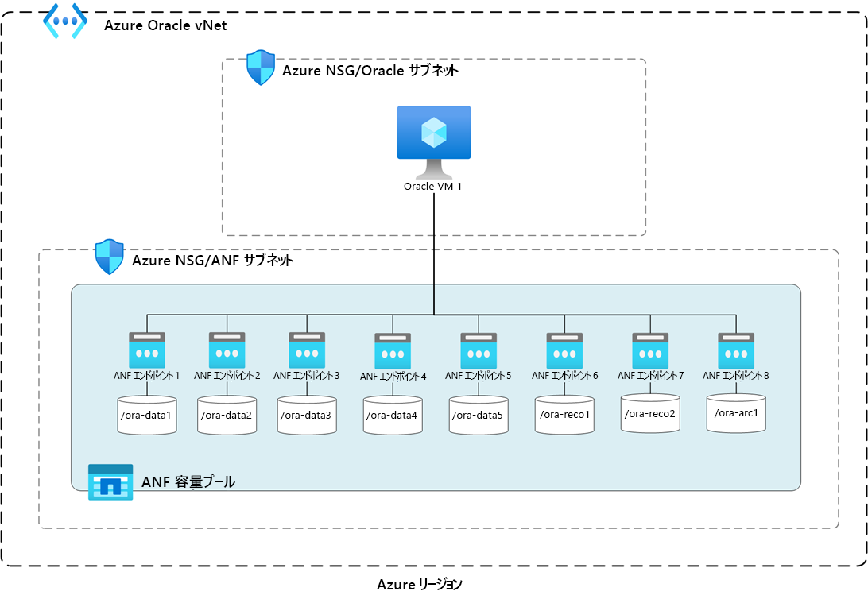868x603 pixels.
Task: Select ANF エンドポイント 2 icon
Action: pos(227,350)
